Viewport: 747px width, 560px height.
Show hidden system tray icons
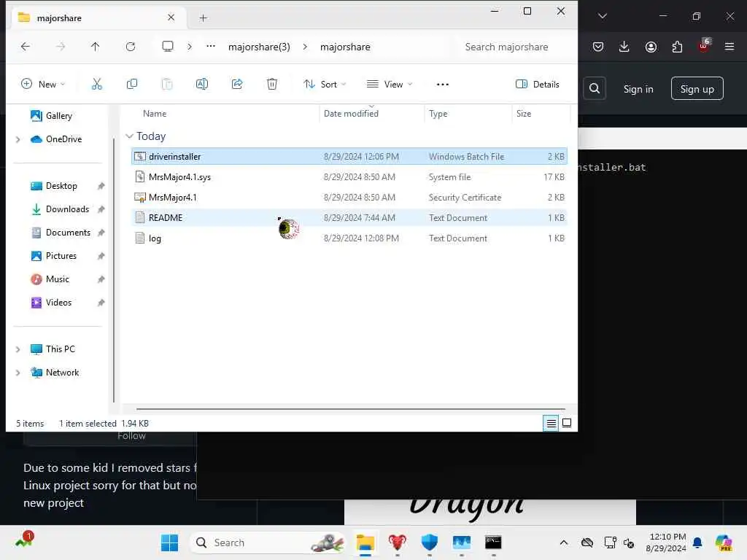tap(564, 542)
